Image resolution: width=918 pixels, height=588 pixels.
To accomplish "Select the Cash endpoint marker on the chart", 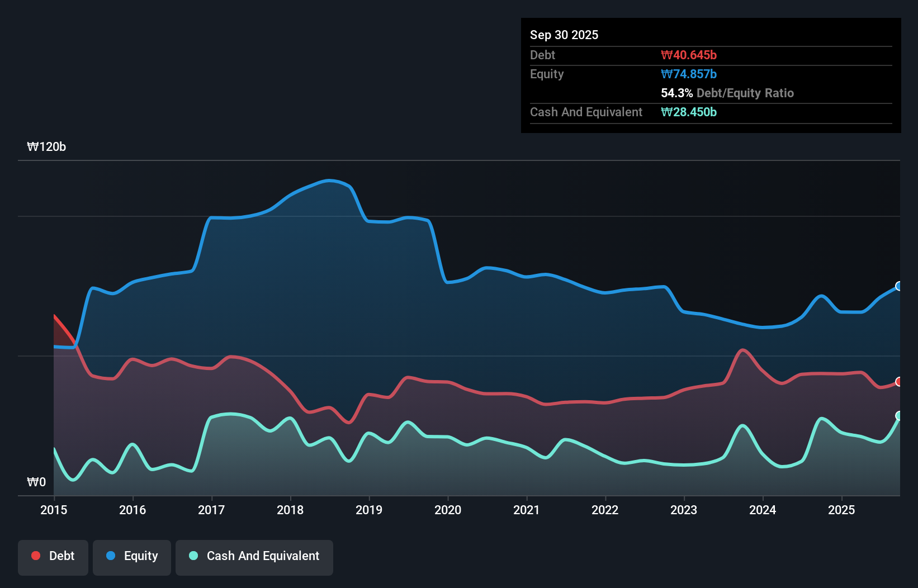I will 899,416.
